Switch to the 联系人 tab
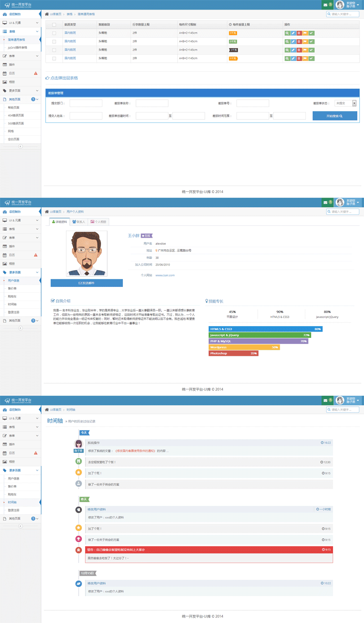The image size is (364, 623). pos(79,222)
